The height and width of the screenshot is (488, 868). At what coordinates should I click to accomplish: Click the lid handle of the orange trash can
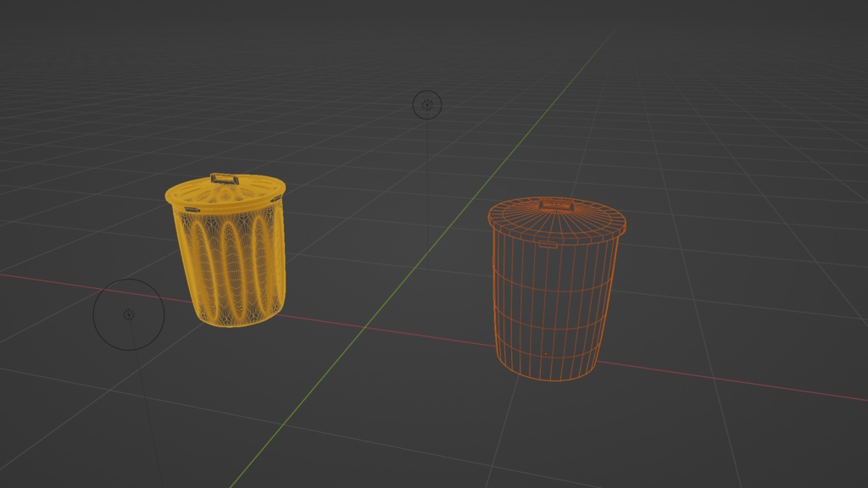557,205
